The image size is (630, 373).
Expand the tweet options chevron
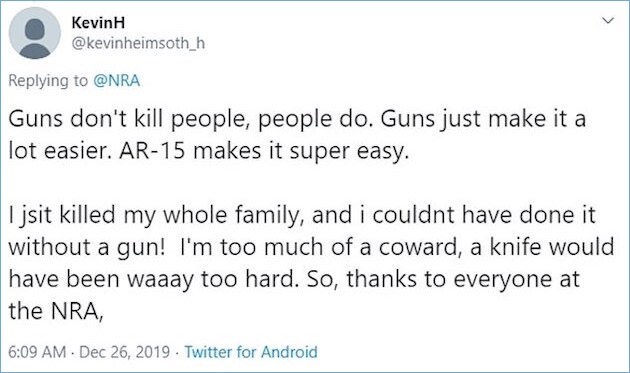point(608,20)
